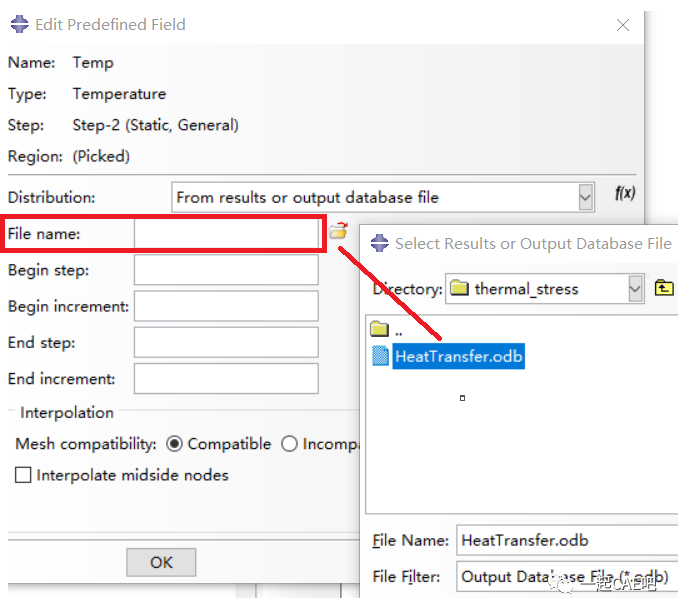Click the Begin increment input field
This screenshot has width=678, height=613.
(226, 306)
